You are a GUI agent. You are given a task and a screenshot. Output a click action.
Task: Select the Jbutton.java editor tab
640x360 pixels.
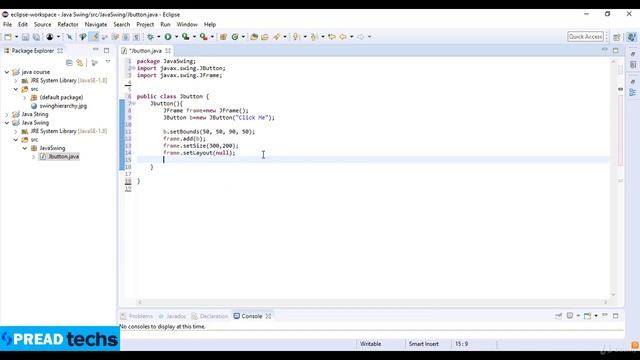[x=145, y=51]
